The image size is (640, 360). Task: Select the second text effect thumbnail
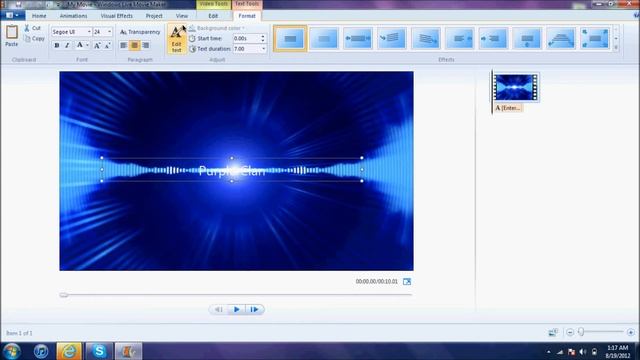tap(324, 39)
